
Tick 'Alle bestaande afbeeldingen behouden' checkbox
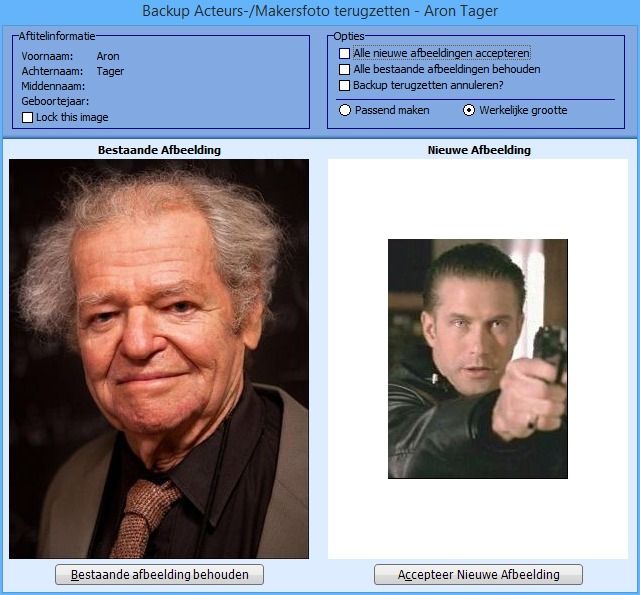344,69
